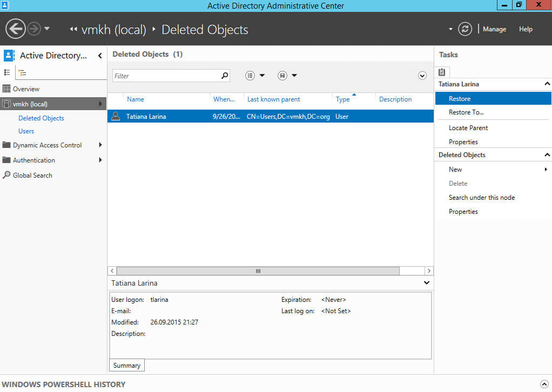The height and width of the screenshot is (392, 552).
Task: Click the double-chevron breadcrumb back icon
Action: tap(73, 29)
